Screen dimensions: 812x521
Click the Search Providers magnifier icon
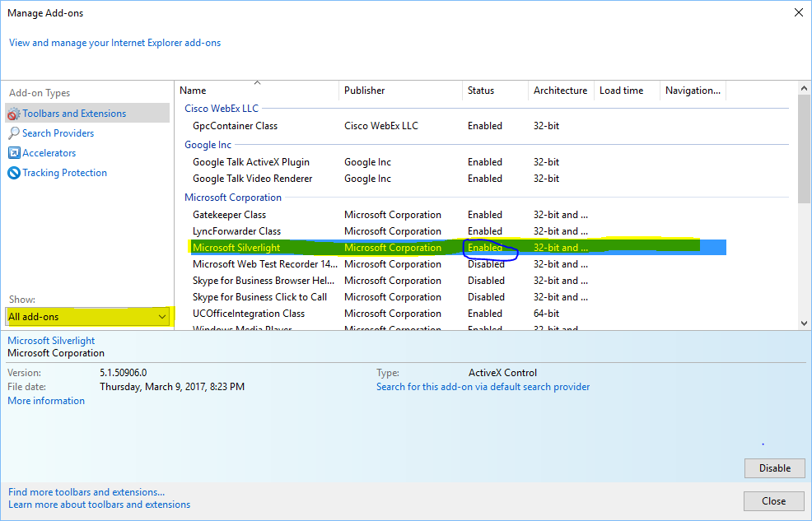coord(14,133)
